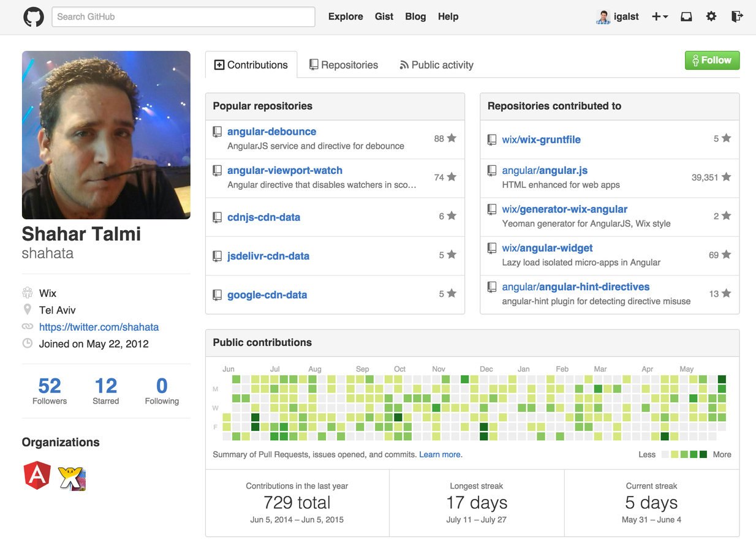Screen dimensions: 756x551
Task: Click the link icon beside Twitter URL
Action: click(28, 327)
